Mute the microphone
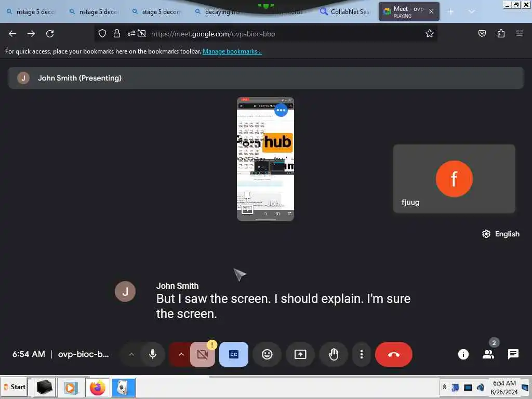The height and width of the screenshot is (399, 532). coord(153,354)
